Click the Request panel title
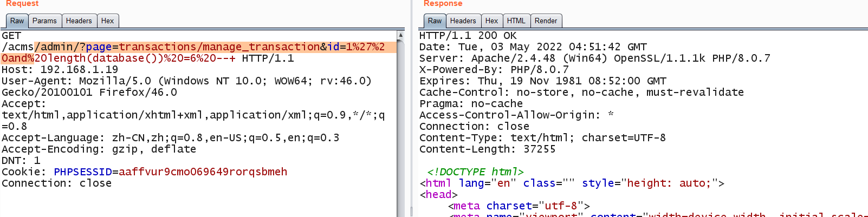 (22, 4)
